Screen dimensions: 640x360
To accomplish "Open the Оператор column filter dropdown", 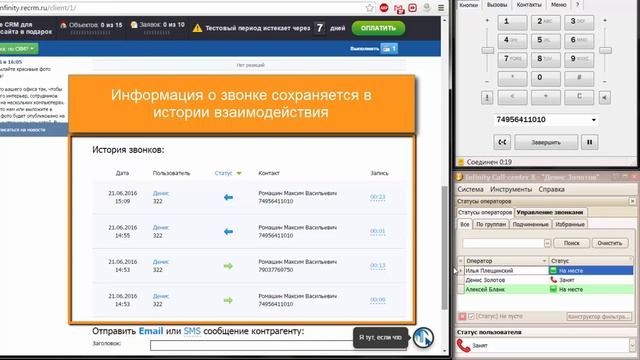I will (x=544, y=261).
